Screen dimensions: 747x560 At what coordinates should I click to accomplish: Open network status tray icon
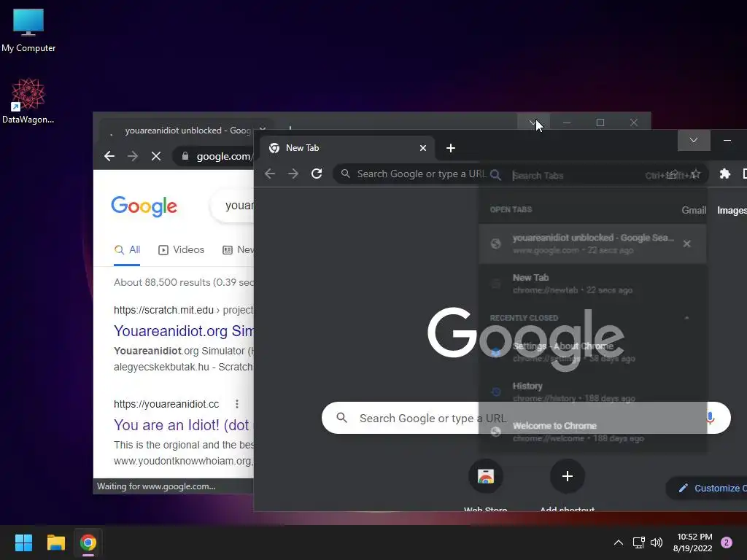pyautogui.click(x=638, y=542)
